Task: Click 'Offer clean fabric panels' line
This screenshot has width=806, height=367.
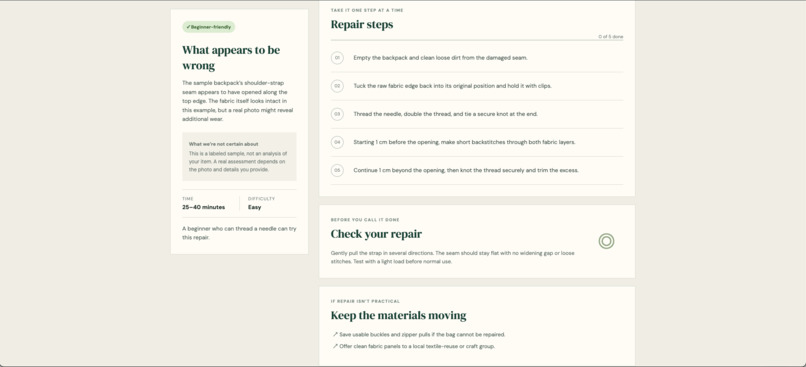Action: [417, 346]
